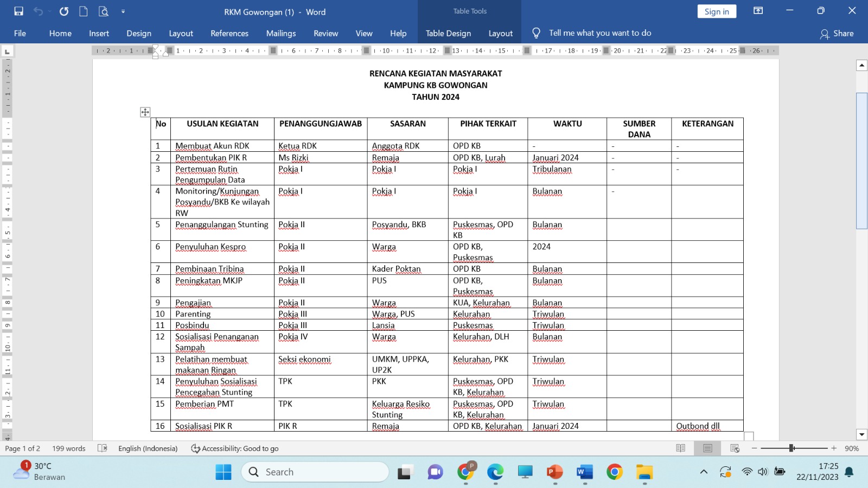Create a new blank document icon
868x488 pixels.
[84, 11]
